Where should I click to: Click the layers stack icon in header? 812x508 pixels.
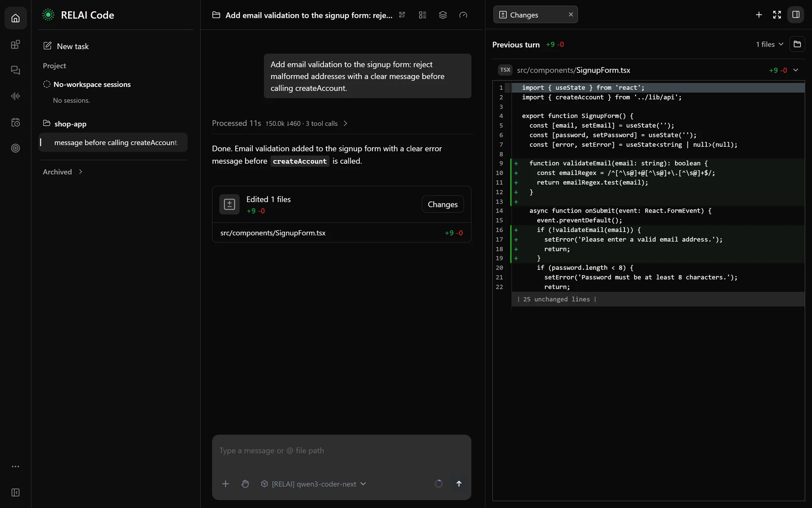[x=443, y=15]
